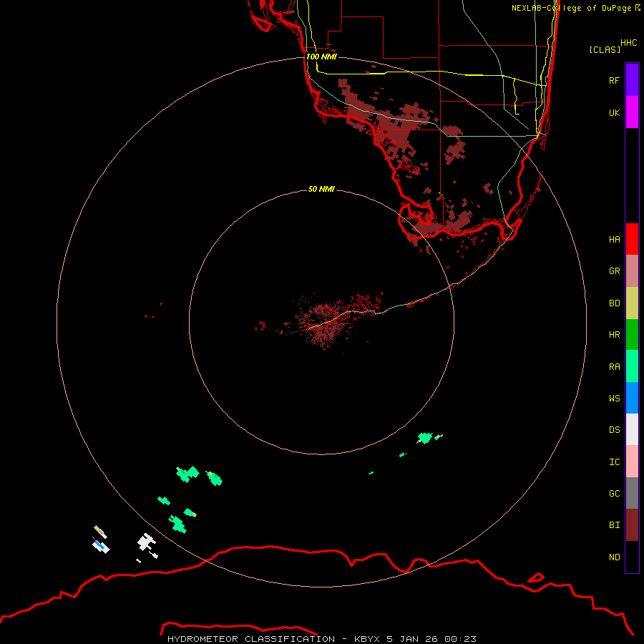Screen dimensions: 644x644
Task: Click the RA light-green legend swatch
Action: (x=632, y=366)
